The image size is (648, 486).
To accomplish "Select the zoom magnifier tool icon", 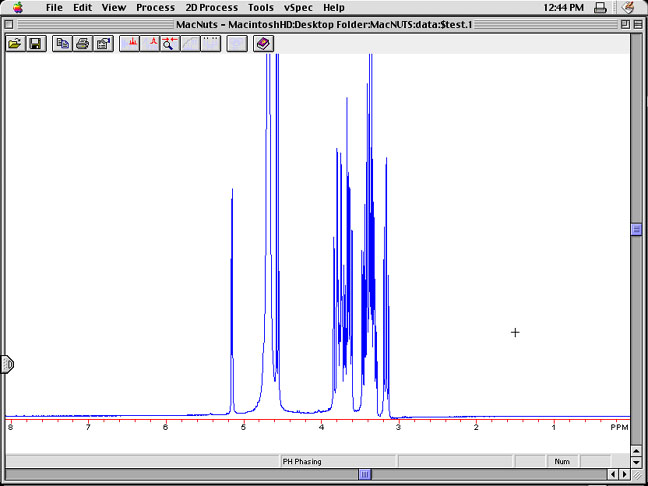I will [x=170, y=44].
